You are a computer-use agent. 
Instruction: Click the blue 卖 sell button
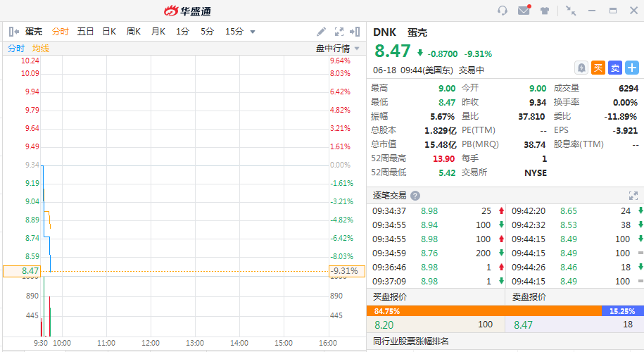(615, 68)
